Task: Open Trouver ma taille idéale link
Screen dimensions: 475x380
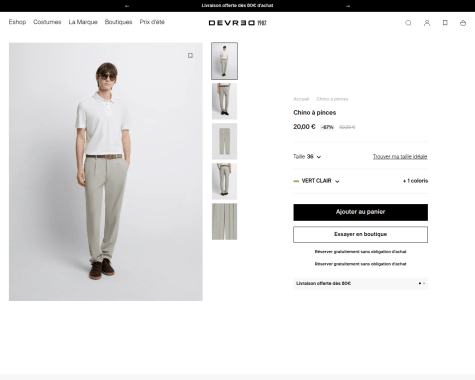Action: tap(400, 157)
